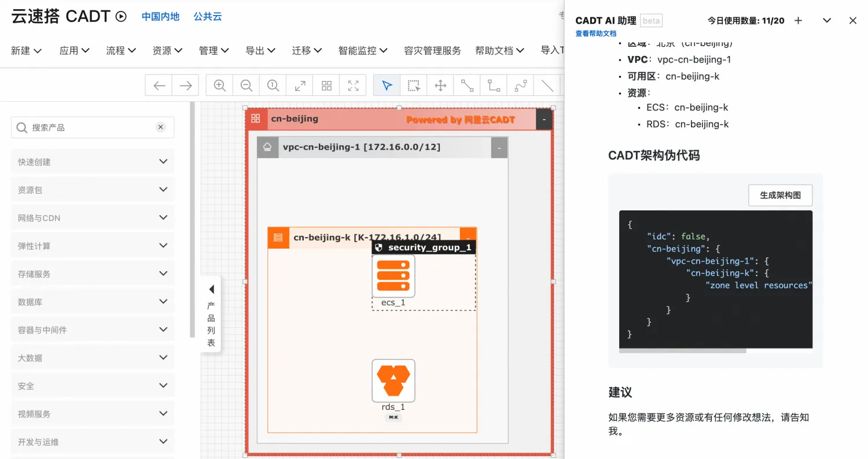
Task: Select the four-way move pan tool
Action: [x=440, y=86]
